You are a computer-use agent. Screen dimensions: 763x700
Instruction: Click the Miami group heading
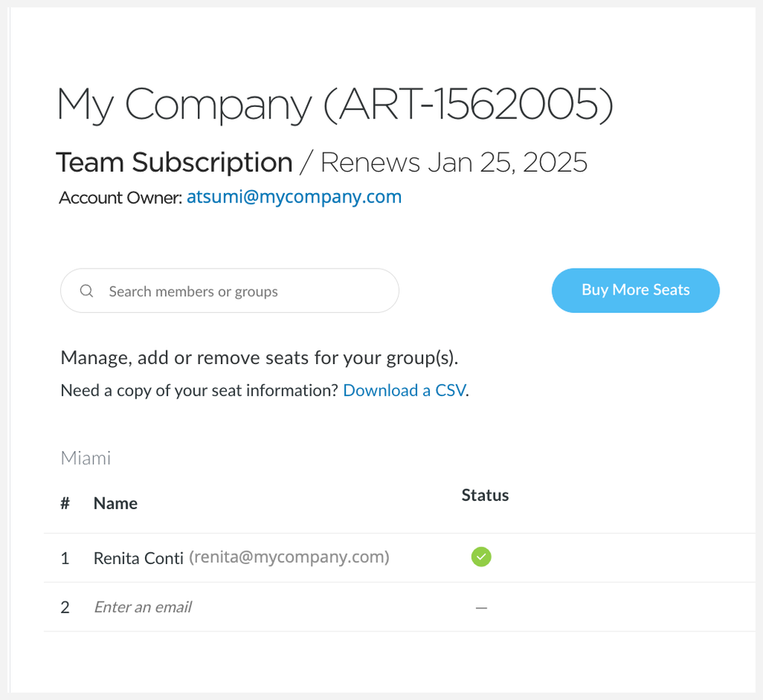[86, 458]
